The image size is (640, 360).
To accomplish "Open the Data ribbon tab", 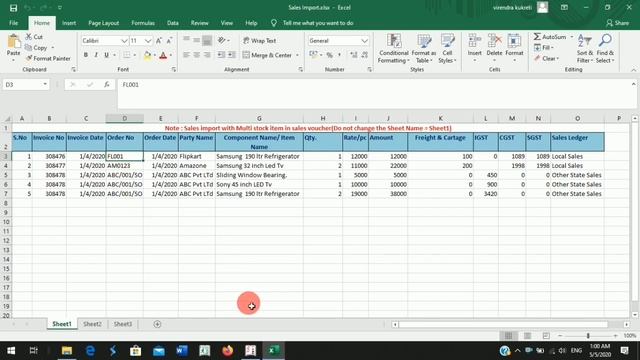I will coord(173,23).
